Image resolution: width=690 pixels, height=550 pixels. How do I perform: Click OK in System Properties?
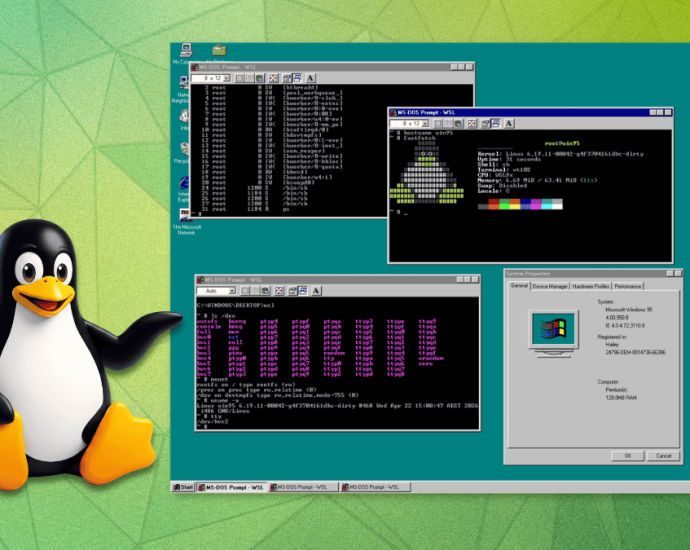pyautogui.click(x=628, y=456)
